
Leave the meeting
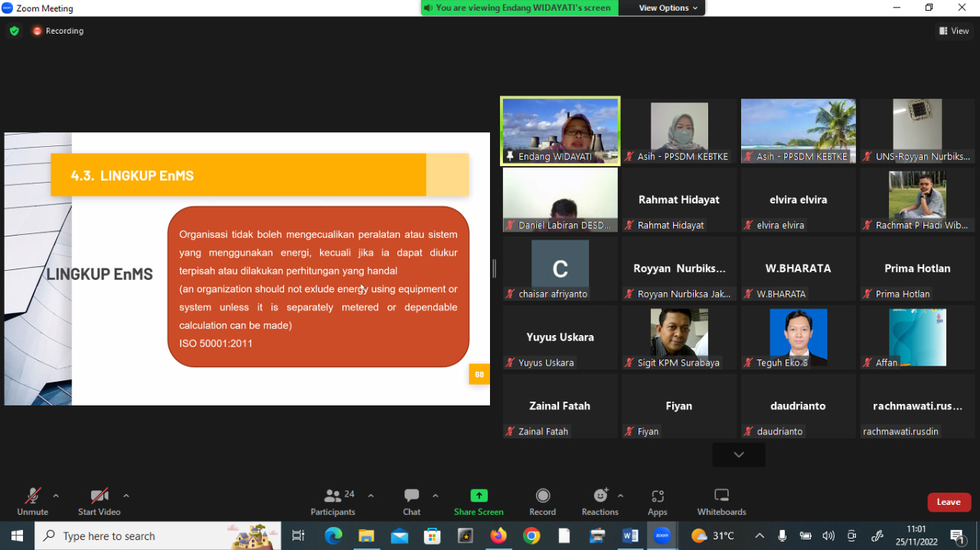949,502
